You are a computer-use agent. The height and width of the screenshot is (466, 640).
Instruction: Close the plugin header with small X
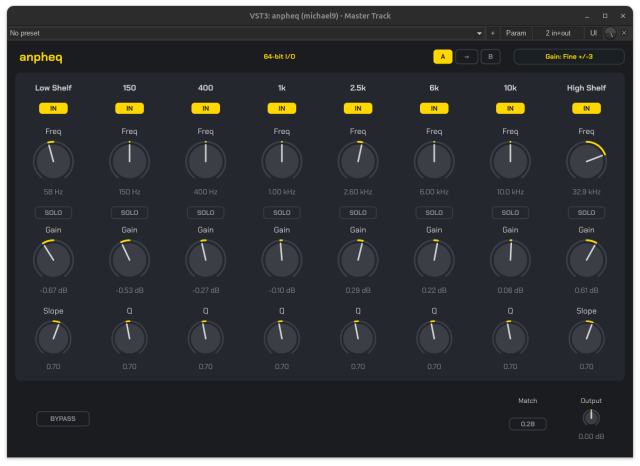coord(624,33)
